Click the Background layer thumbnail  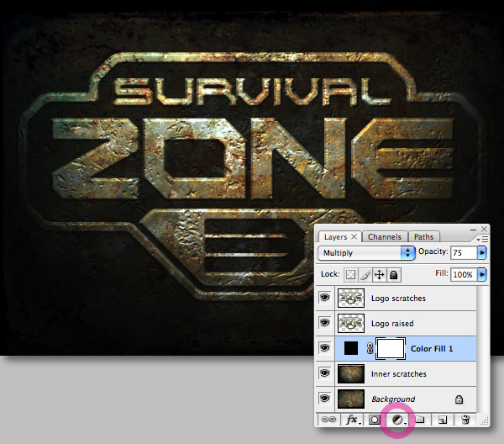351,399
